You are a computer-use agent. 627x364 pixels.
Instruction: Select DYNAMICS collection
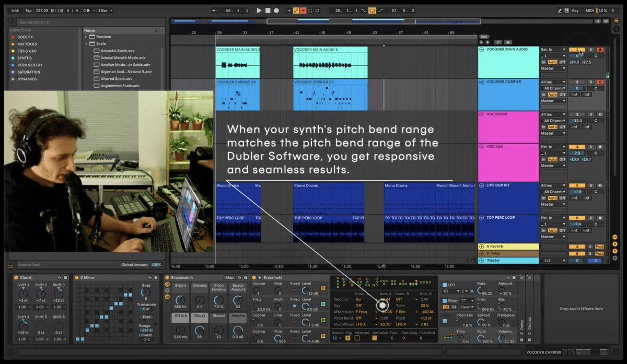point(27,79)
